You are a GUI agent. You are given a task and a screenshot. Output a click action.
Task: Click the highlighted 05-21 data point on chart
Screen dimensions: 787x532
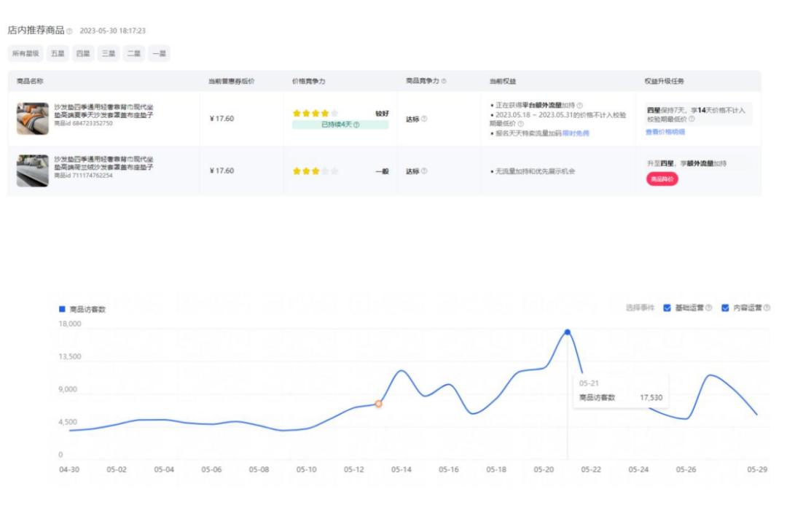coord(568,332)
